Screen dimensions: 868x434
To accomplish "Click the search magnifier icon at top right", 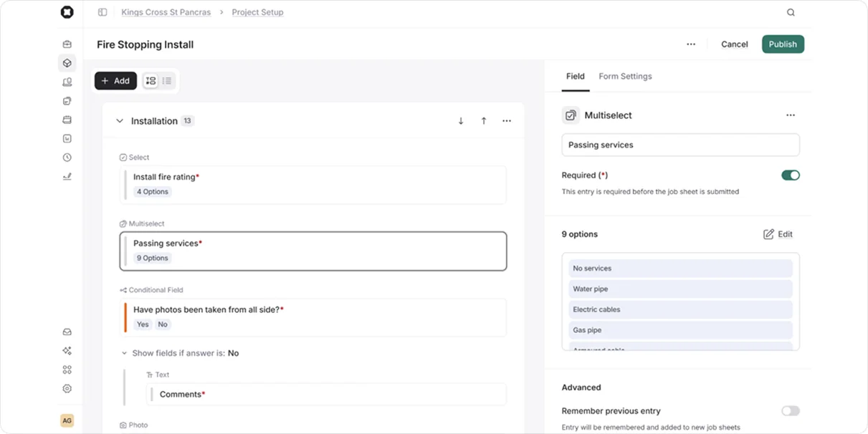I will pyautogui.click(x=791, y=12).
